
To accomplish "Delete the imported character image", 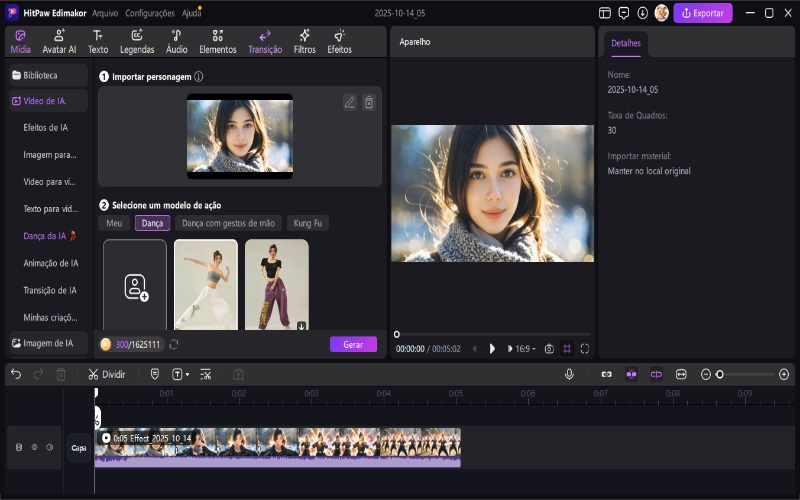I will point(368,102).
